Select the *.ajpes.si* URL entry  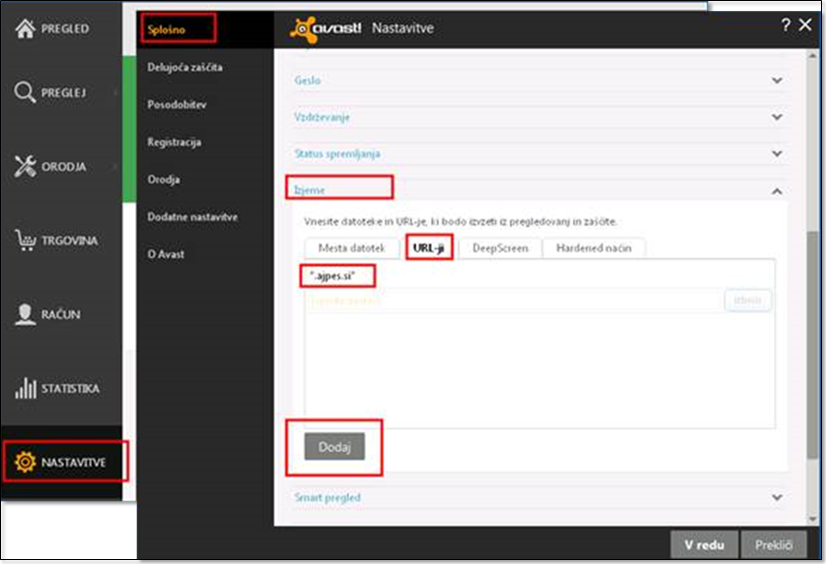tap(332, 275)
